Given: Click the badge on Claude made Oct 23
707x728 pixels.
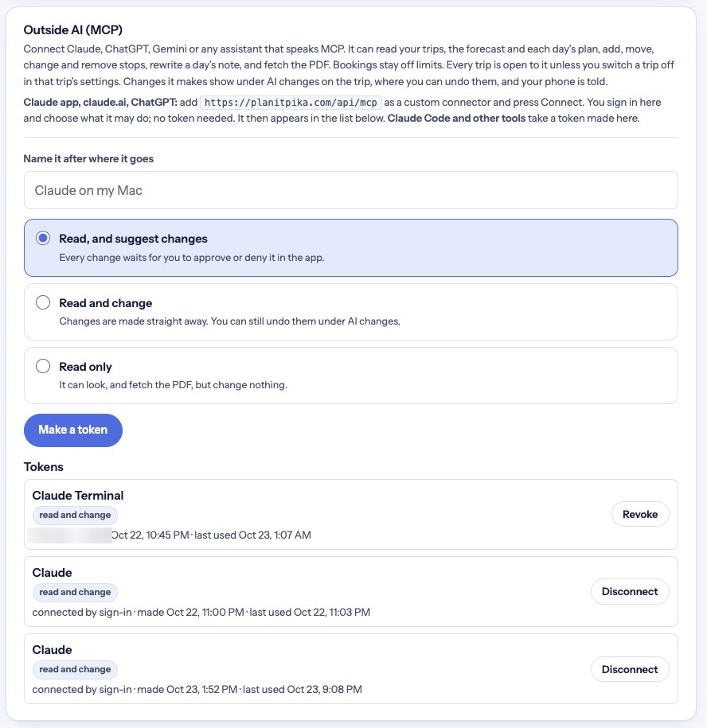Looking at the screenshot, I should 75,669.
